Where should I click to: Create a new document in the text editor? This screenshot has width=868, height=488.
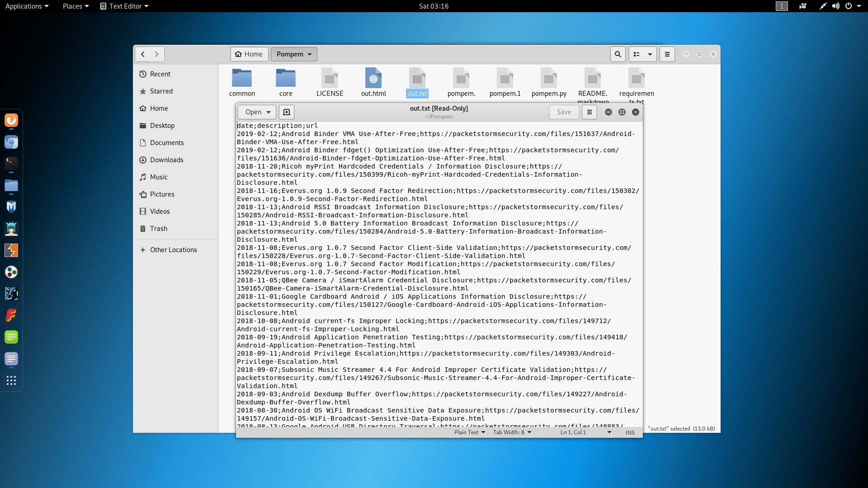(287, 112)
